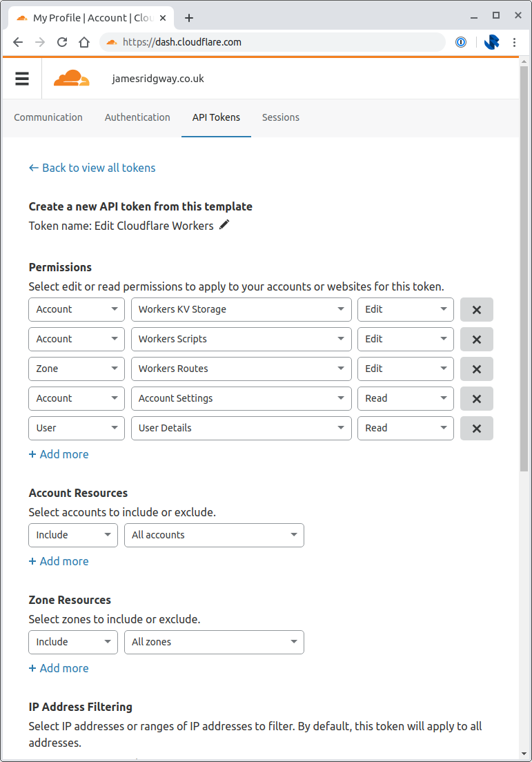Open scope dropdown for Workers Scripts row
The image size is (532, 762).
click(77, 339)
